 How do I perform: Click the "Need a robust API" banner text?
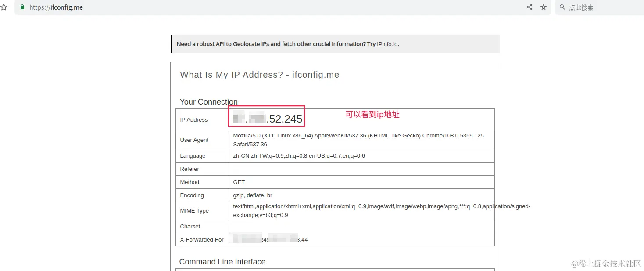coord(276,44)
